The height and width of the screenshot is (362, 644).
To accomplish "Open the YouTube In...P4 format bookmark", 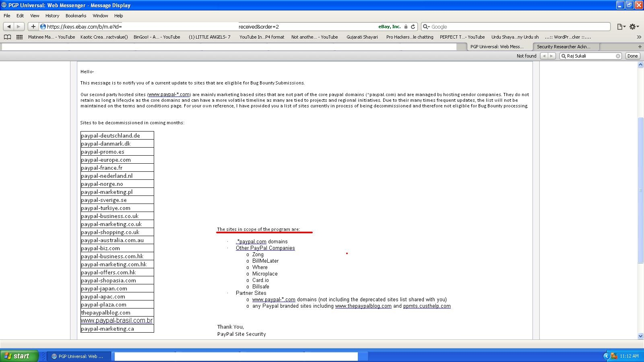I will tap(262, 37).
